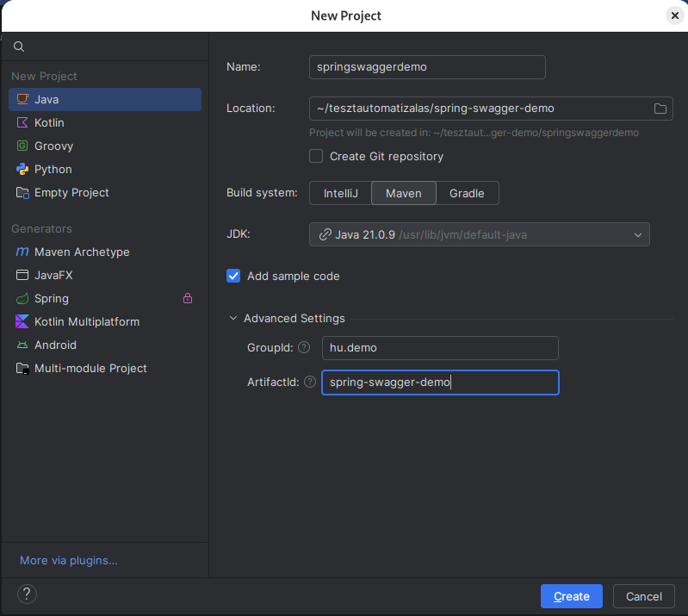Screen dimensions: 688x616
Task: Collapse the Advanced Settings section
Action: [233, 319]
